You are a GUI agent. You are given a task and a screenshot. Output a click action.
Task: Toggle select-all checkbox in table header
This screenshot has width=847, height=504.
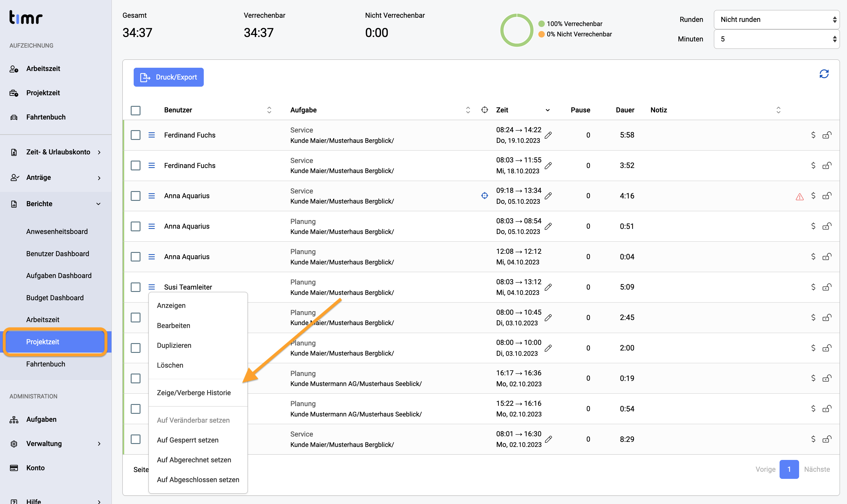click(135, 110)
